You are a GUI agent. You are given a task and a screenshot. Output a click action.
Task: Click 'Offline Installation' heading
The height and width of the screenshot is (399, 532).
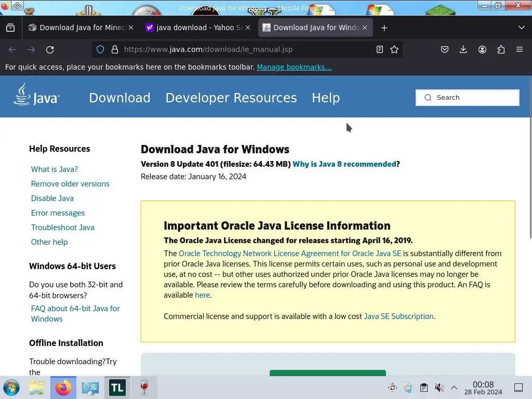[66, 343]
